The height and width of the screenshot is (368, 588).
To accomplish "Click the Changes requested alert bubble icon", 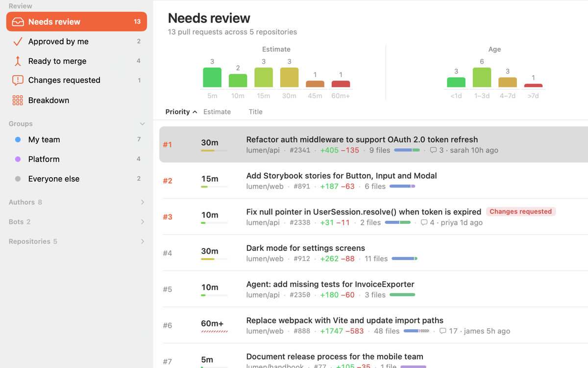I will tap(18, 80).
